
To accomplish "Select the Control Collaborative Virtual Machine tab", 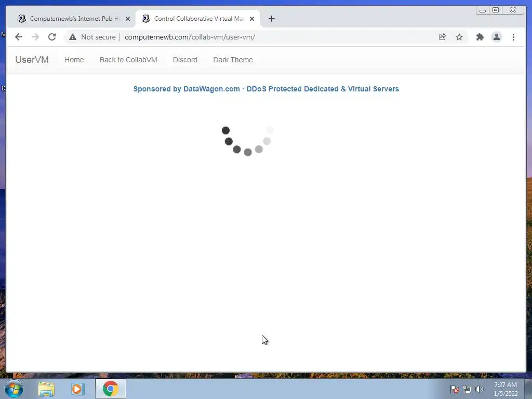I will 198,19.
